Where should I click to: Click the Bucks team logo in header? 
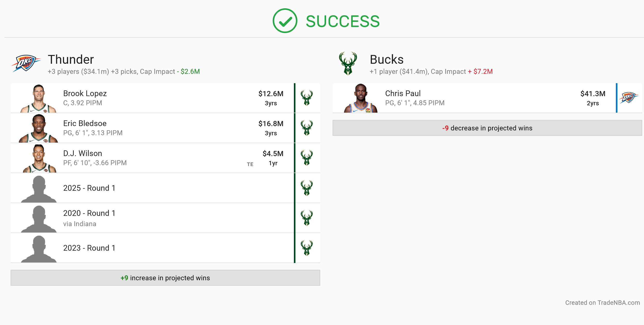[x=348, y=63]
